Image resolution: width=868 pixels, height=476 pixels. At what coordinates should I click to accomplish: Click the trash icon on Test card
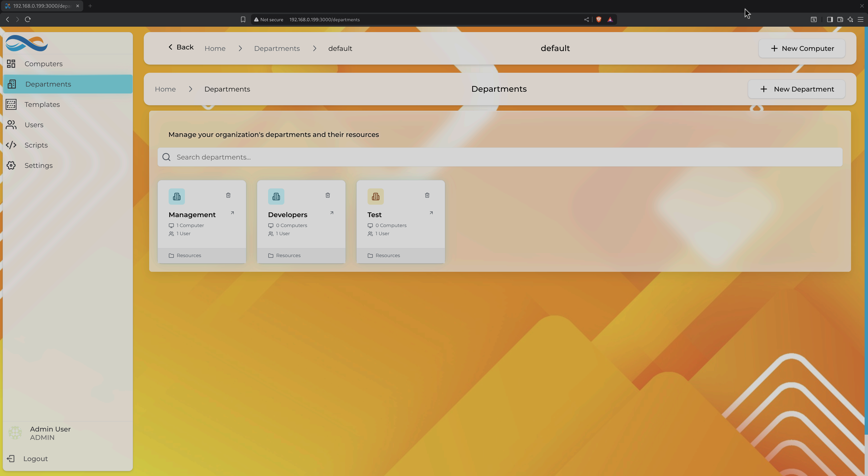point(427,195)
